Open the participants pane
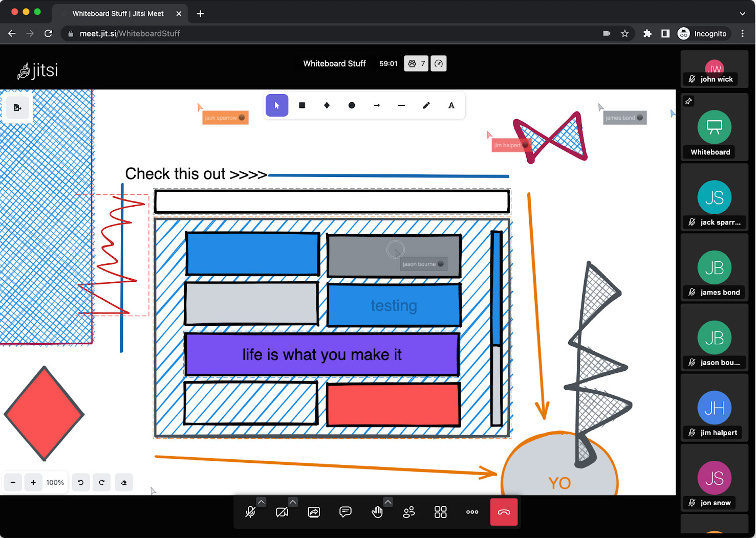756x538 pixels. (x=409, y=512)
